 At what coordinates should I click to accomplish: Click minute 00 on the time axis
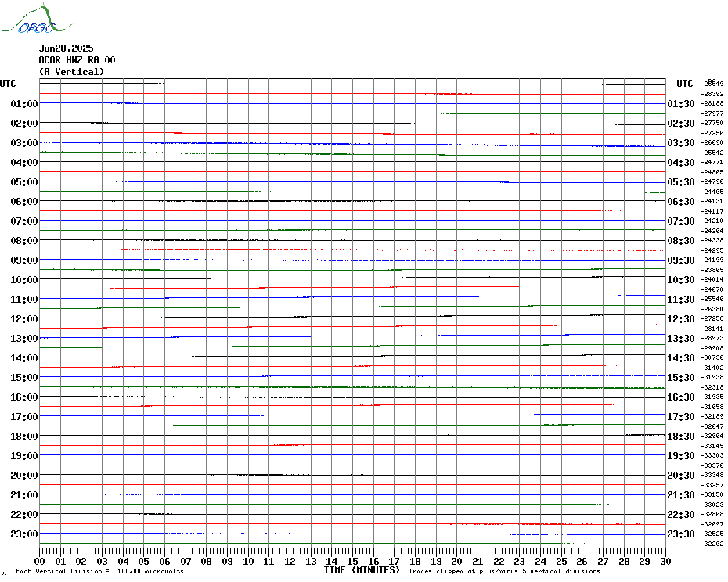point(40,561)
